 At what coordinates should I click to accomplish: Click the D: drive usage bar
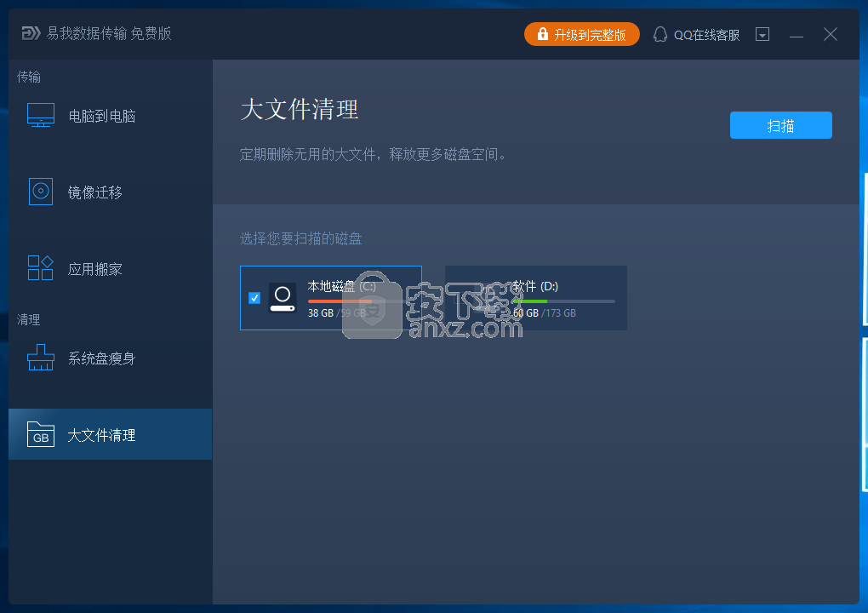[x=563, y=301]
